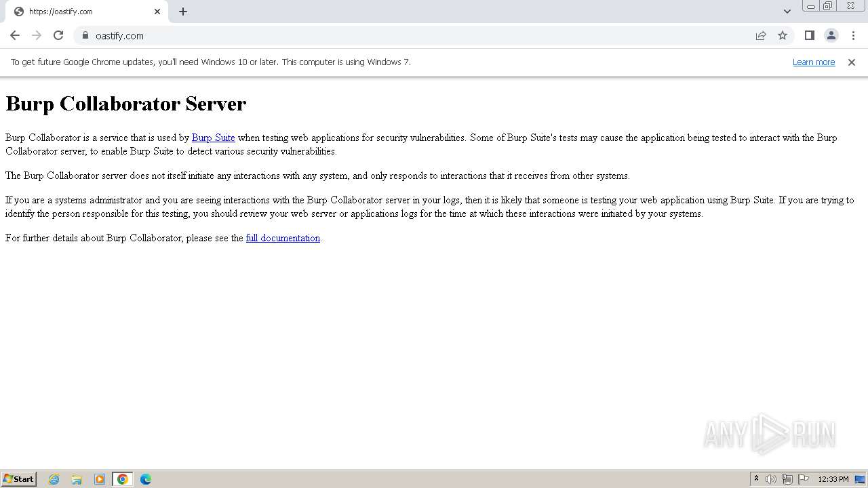The width and height of the screenshot is (868, 488).
Task: Reload the oastify.com page
Action: [58, 35]
